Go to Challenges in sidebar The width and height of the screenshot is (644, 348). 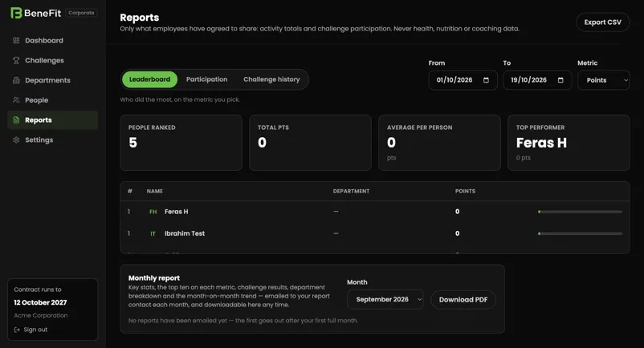[x=52, y=60]
